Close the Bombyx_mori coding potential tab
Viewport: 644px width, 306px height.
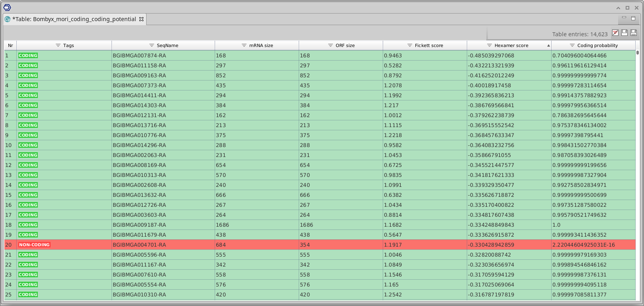click(141, 19)
